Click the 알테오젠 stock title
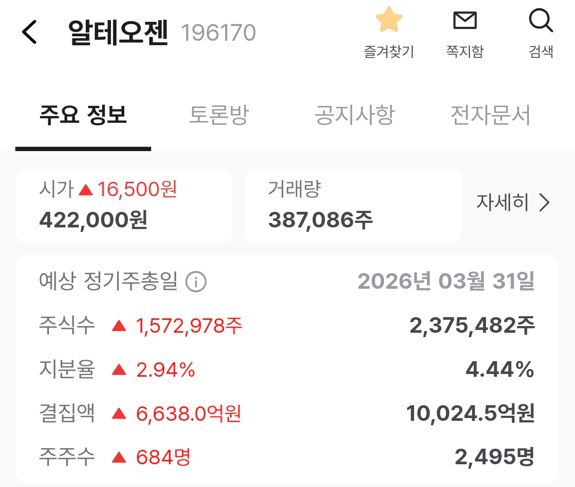This screenshot has width=575, height=487. tap(118, 33)
